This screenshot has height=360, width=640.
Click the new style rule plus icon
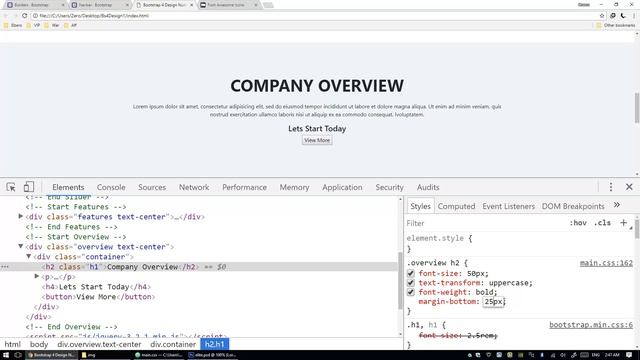click(x=623, y=223)
